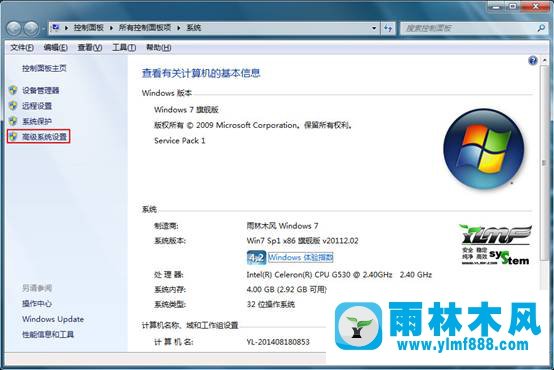
Task: Expand arrow after 控制面板 breadcrumb
Action: (111, 28)
